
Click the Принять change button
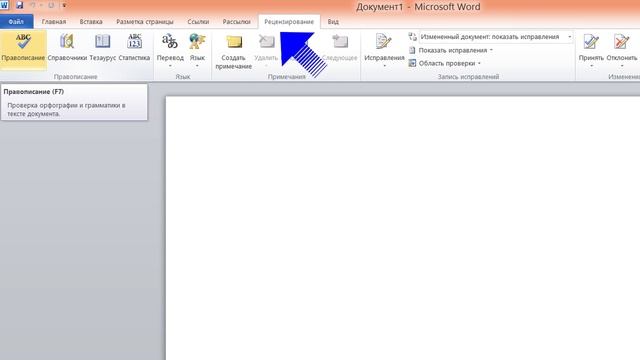tap(591, 50)
